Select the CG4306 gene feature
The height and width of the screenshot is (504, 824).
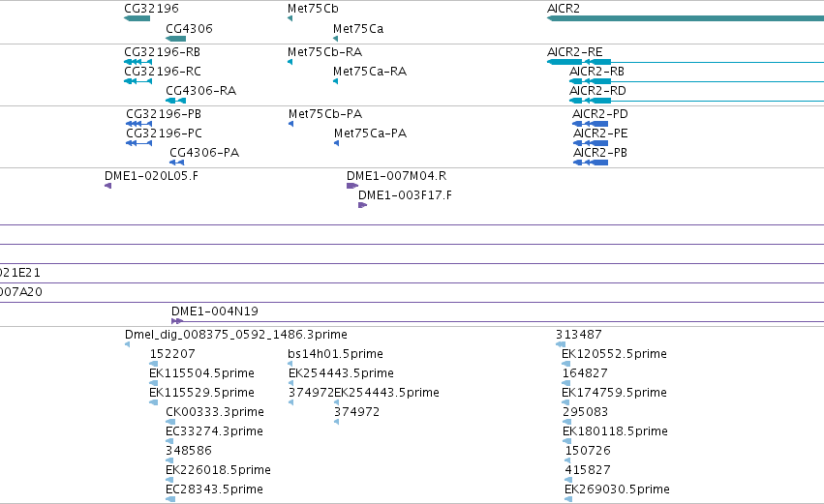pos(175,39)
